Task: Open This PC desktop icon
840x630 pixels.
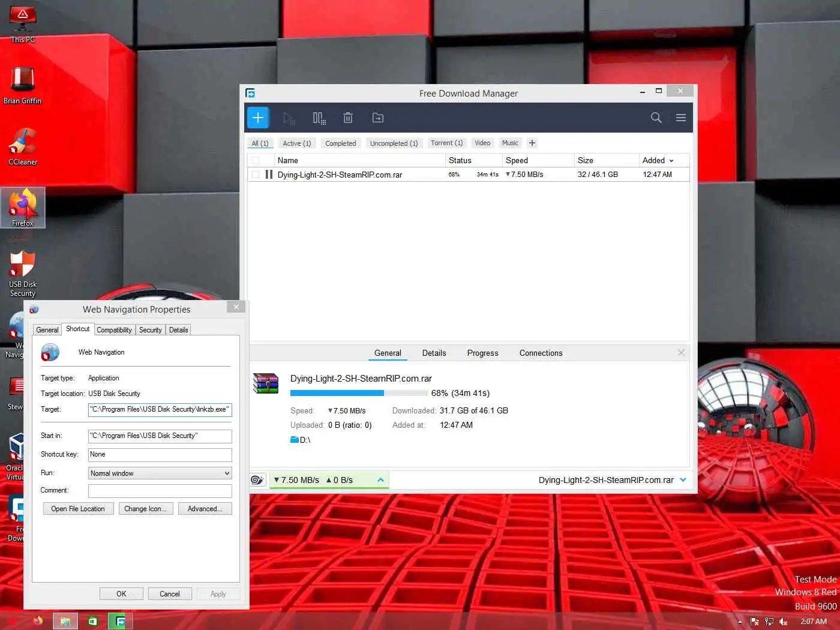Action: coord(23,25)
